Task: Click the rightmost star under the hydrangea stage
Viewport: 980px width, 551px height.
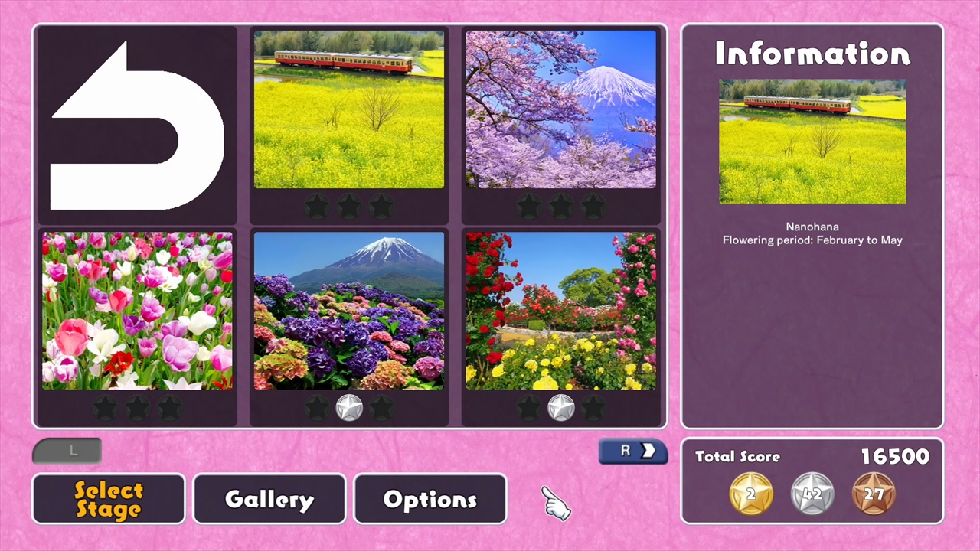Action: [381, 408]
